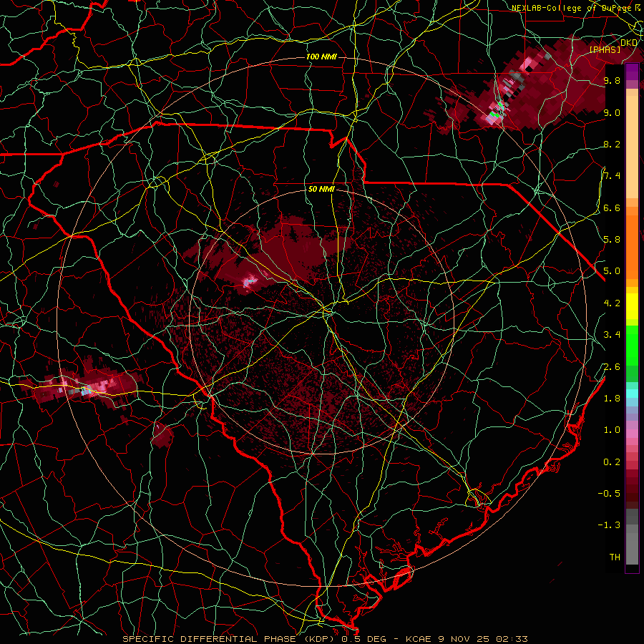Click the -0.5 value on the color scale
The width and height of the screenshot is (644, 644).
point(609,494)
